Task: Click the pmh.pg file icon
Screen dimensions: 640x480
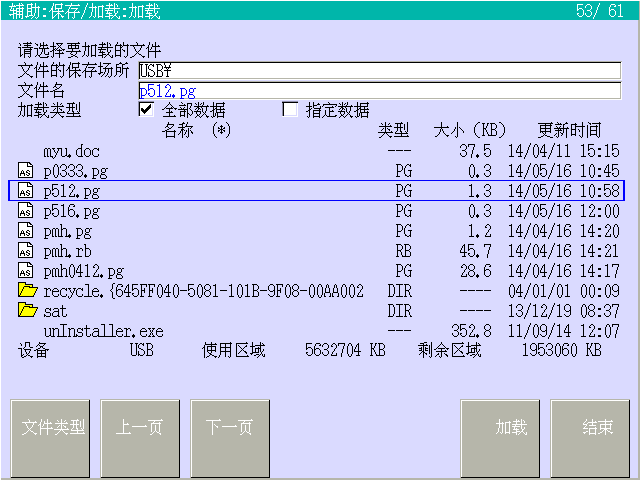Action: 26,231
